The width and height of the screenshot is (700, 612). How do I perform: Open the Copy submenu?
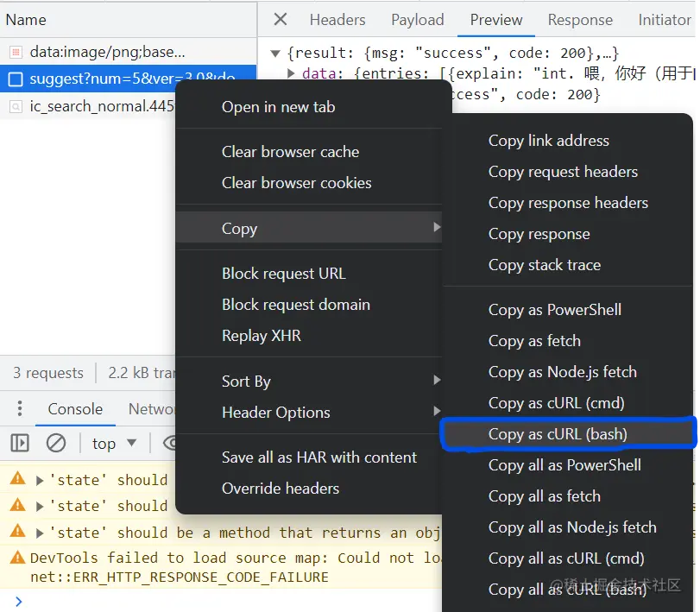point(309,228)
